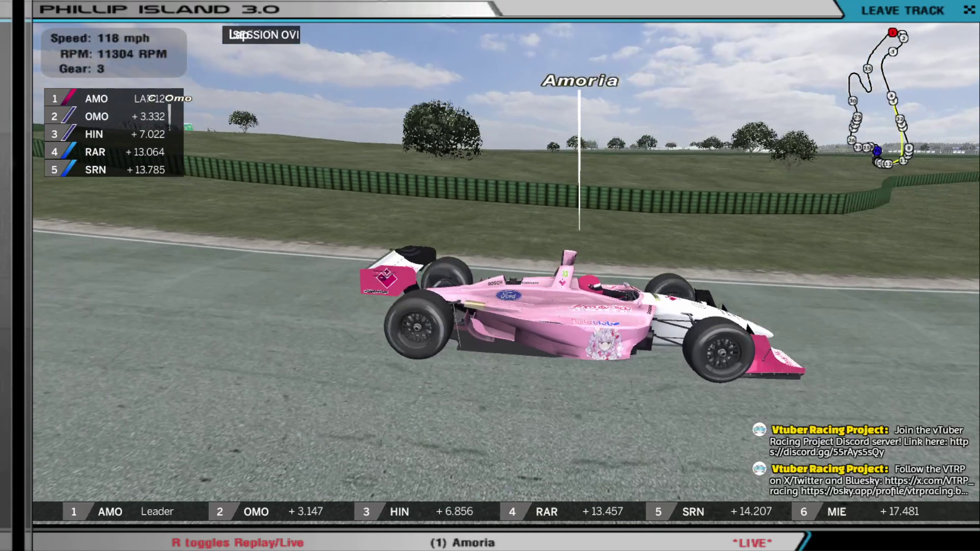Click the LEAVE TRACK button
Image resolution: width=980 pixels, height=551 pixels.
pos(902,10)
